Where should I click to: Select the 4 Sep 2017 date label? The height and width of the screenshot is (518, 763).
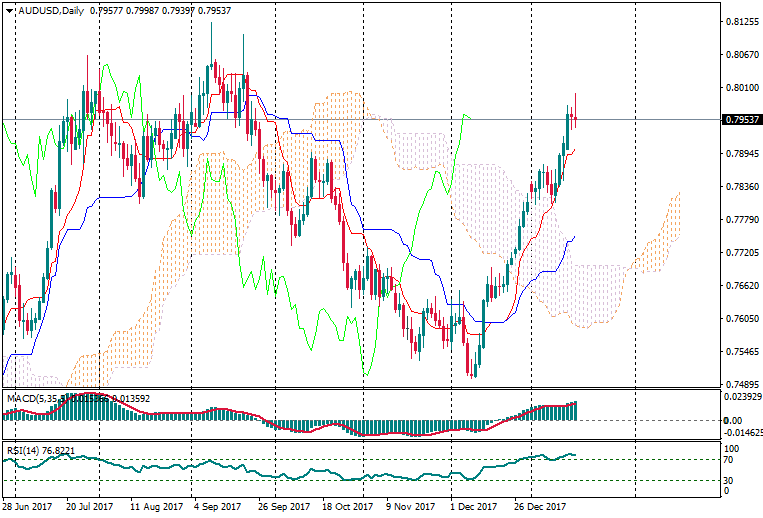217,507
